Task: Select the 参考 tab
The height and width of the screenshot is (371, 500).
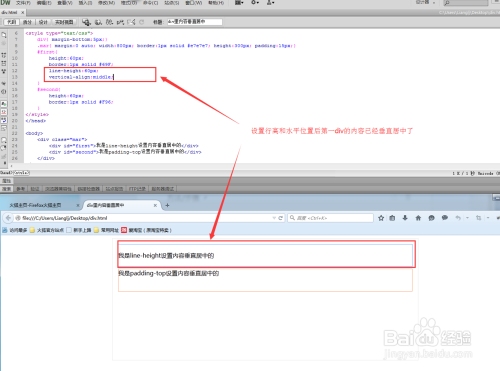Action: 21,189
